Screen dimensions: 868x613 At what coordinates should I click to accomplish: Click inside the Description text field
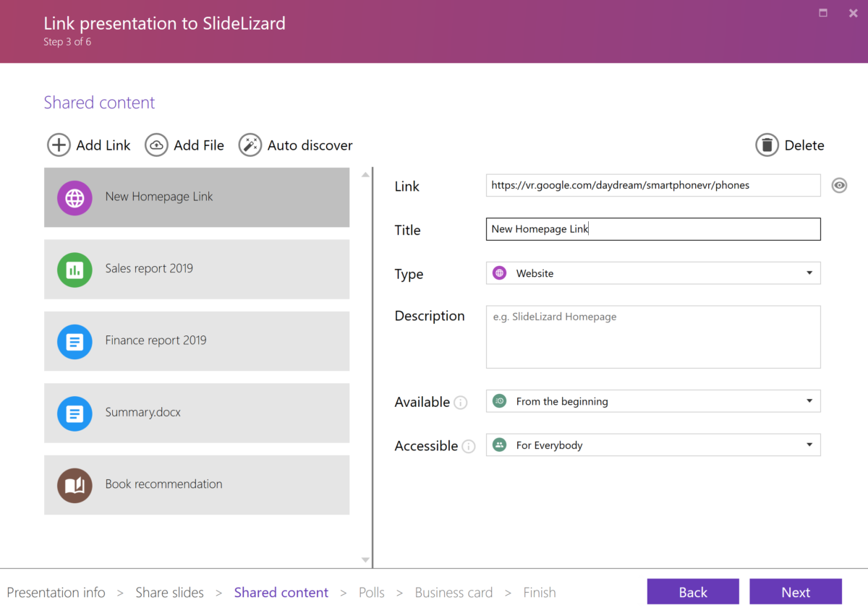tap(651, 336)
